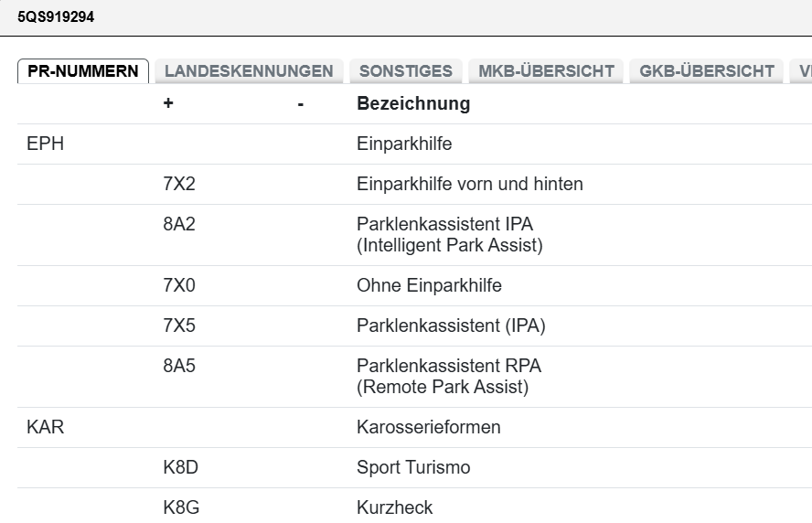Click PR code 7X2
Screen dimensions: 812x523
coord(179,184)
